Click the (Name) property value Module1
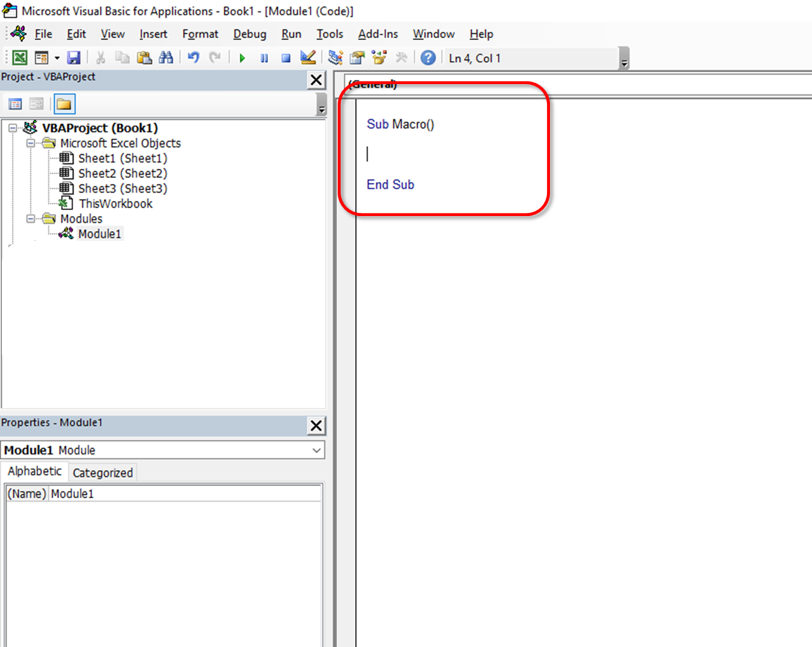 pos(185,494)
